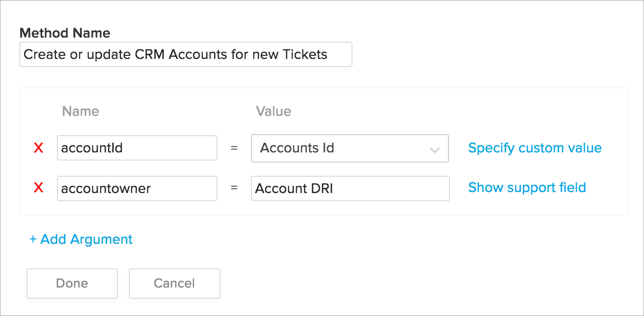Click the chevron arrow in Accounts Id box
The image size is (644, 316).
coord(434,149)
